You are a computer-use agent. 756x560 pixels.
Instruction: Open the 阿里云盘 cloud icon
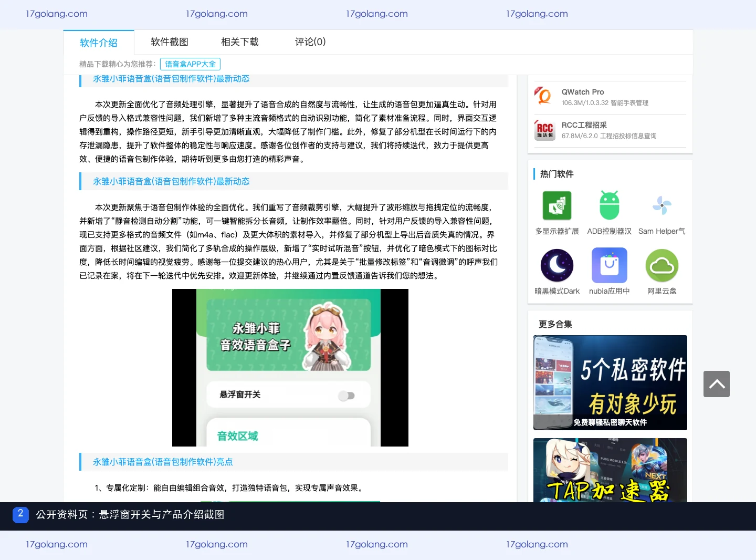tap(662, 265)
